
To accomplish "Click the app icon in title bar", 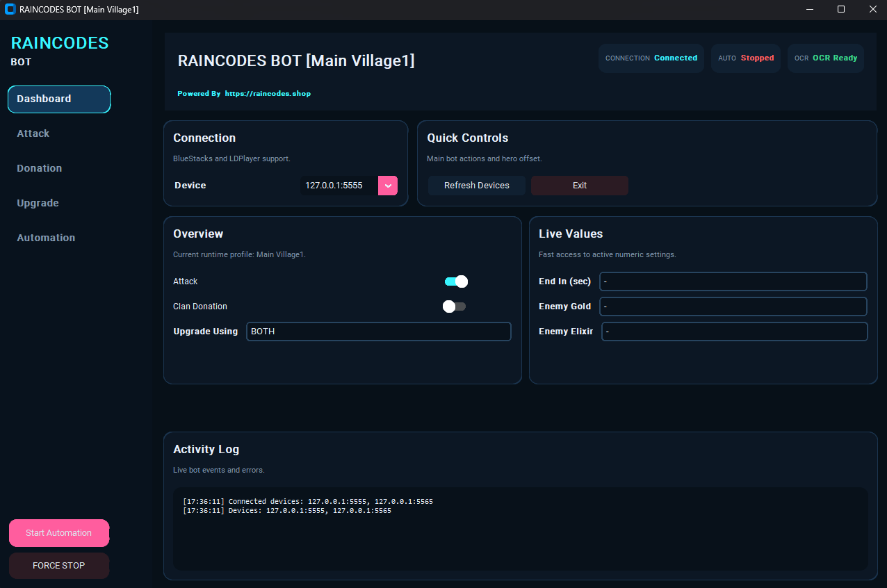I will tap(10, 10).
